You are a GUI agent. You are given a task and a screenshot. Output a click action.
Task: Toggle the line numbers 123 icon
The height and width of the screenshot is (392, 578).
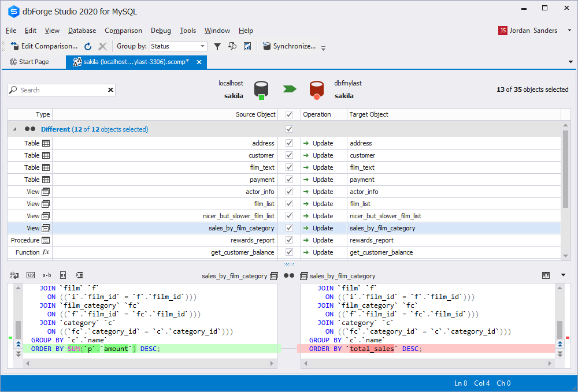click(x=31, y=275)
